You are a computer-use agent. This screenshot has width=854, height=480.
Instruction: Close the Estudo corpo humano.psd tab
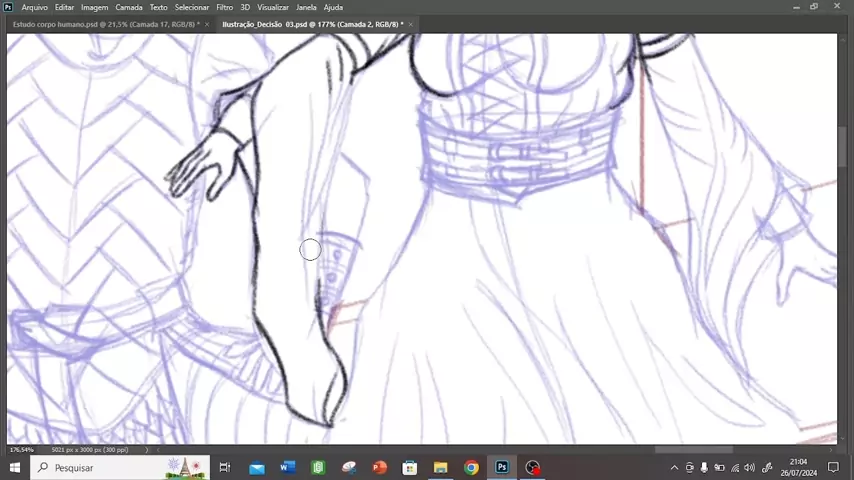(x=207, y=23)
